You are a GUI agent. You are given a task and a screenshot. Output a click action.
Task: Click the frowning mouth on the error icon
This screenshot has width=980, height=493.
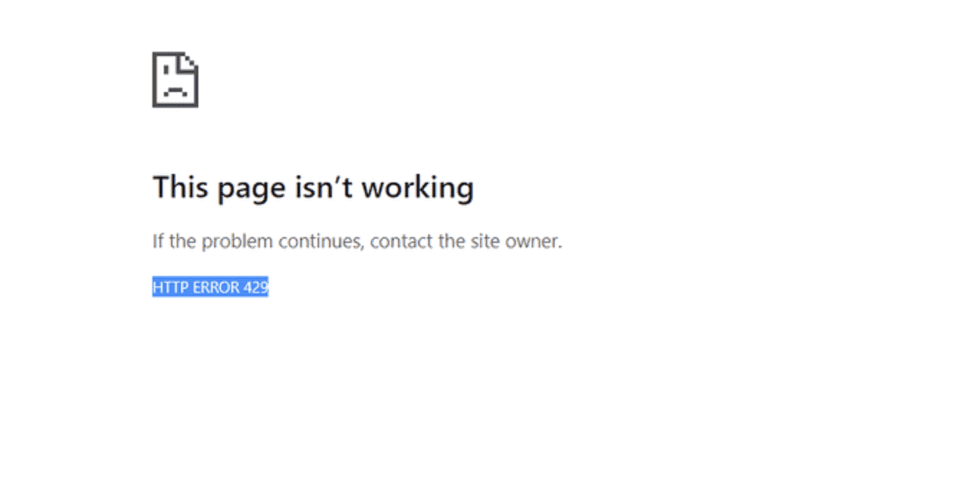(175, 93)
